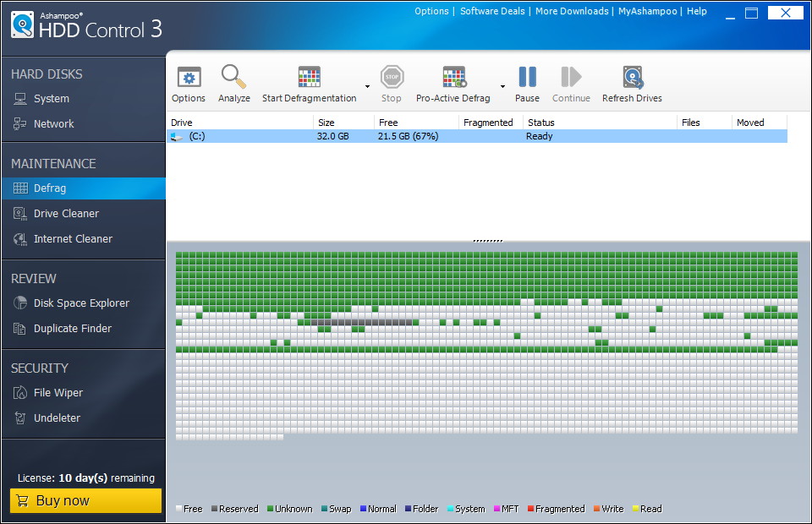Viewport: 812px width, 524px height.
Task: Click the Ready status cell
Action: tap(539, 136)
